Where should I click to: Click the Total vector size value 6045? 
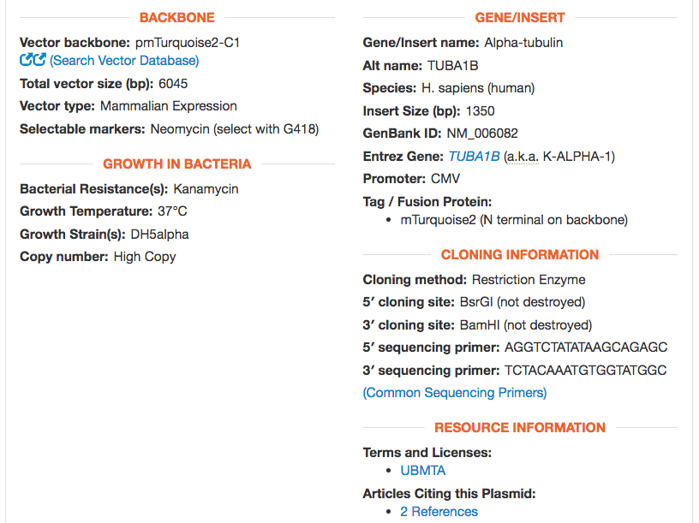click(x=173, y=84)
